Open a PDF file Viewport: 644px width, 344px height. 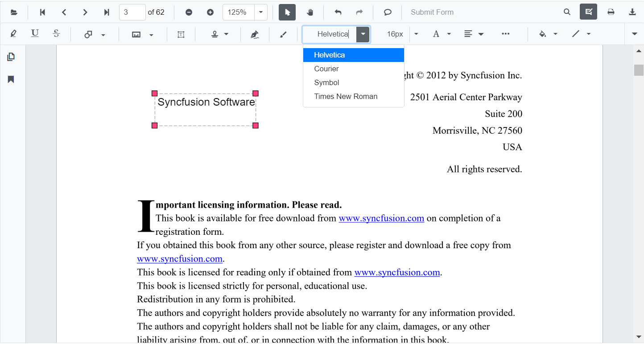[14, 12]
